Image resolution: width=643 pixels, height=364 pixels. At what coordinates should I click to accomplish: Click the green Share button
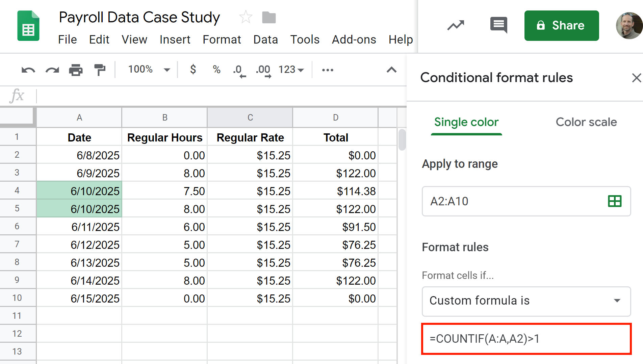[561, 26]
